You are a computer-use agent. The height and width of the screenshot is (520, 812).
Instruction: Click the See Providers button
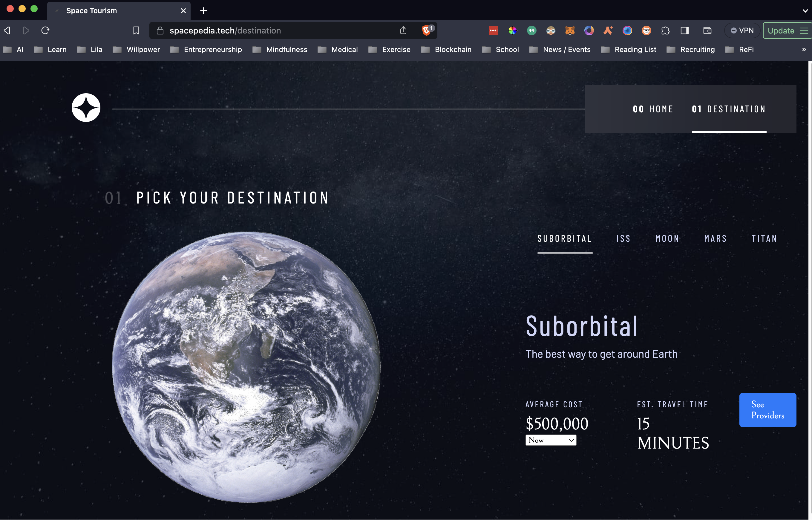coord(767,410)
